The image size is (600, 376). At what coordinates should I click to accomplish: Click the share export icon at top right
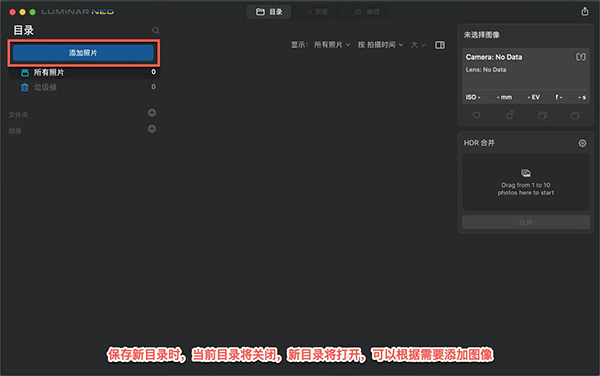point(585,11)
